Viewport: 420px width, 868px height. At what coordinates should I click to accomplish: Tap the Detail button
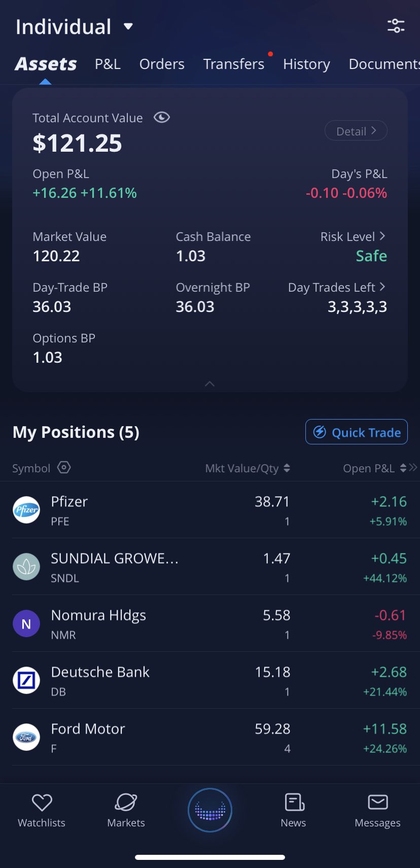pyautogui.click(x=356, y=131)
